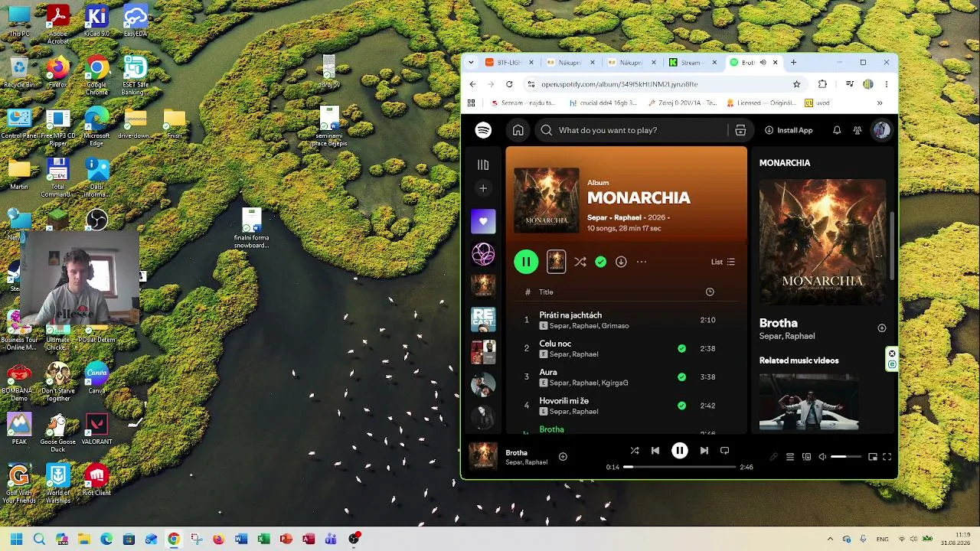Skip to the previous track
Viewport: 980px width, 551px height.
click(x=655, y=451)
